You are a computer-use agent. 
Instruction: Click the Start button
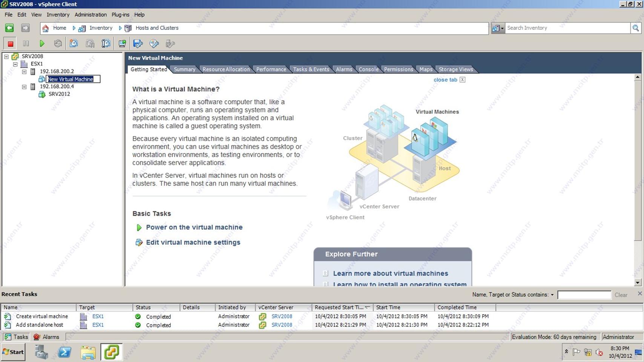(x=13, y=352)
